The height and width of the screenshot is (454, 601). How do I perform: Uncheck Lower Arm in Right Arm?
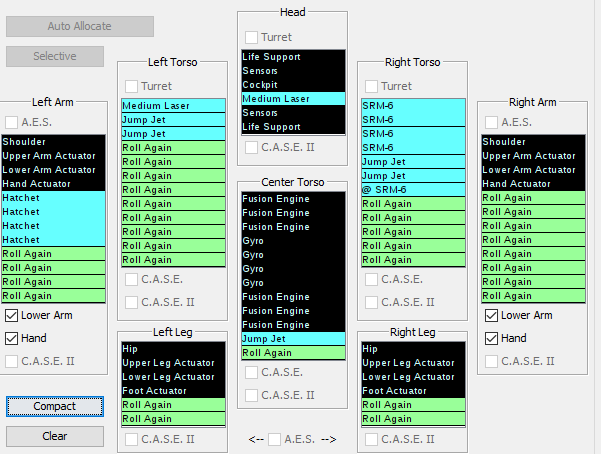pos(491,316)
